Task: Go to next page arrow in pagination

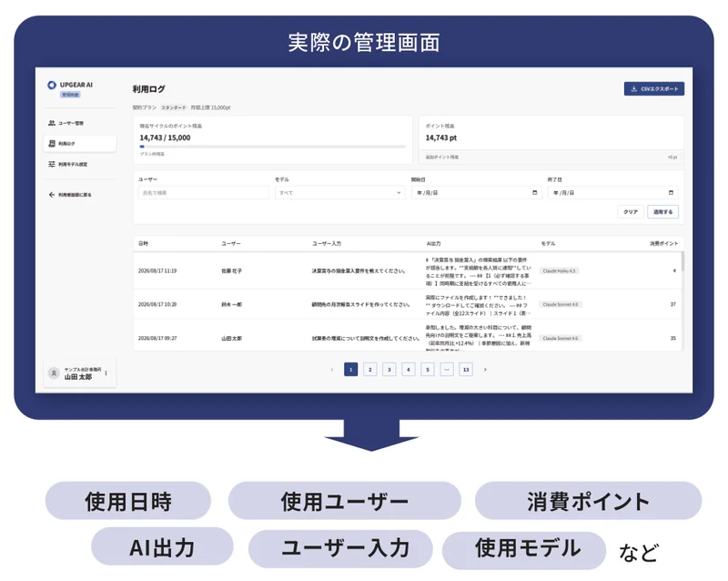Action: pos(485,370)
